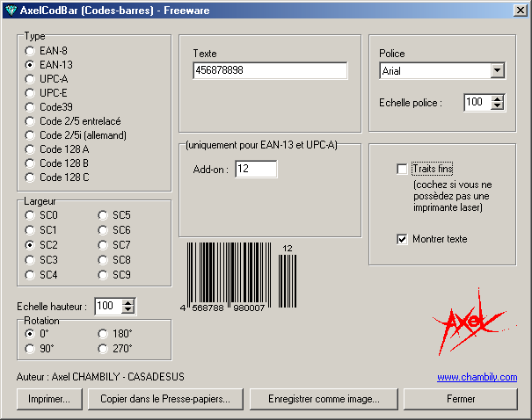532x420 pixels.
Task: Open the Police font dropdown
Action: pos(497,71)
